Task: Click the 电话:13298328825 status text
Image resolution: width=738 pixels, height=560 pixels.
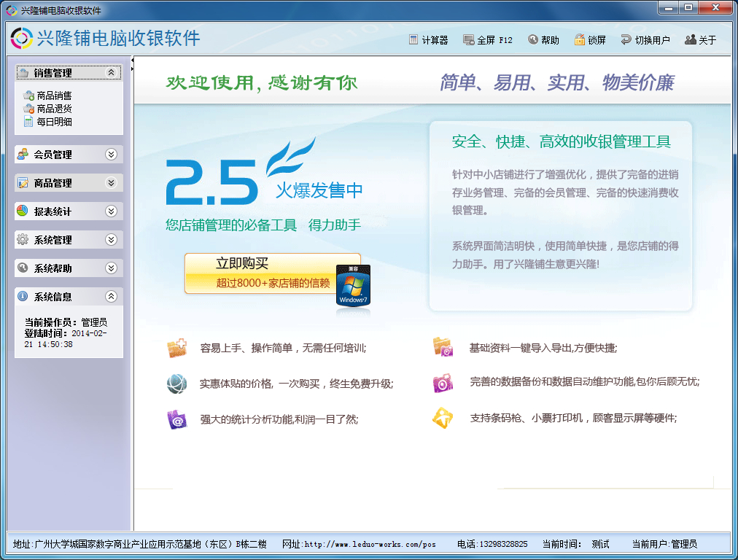Action: pyautogui.click(x=492, y=544)
